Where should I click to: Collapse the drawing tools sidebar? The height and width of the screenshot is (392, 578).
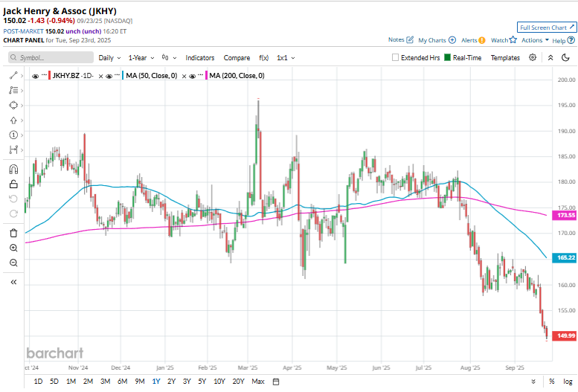coord(13,282)
